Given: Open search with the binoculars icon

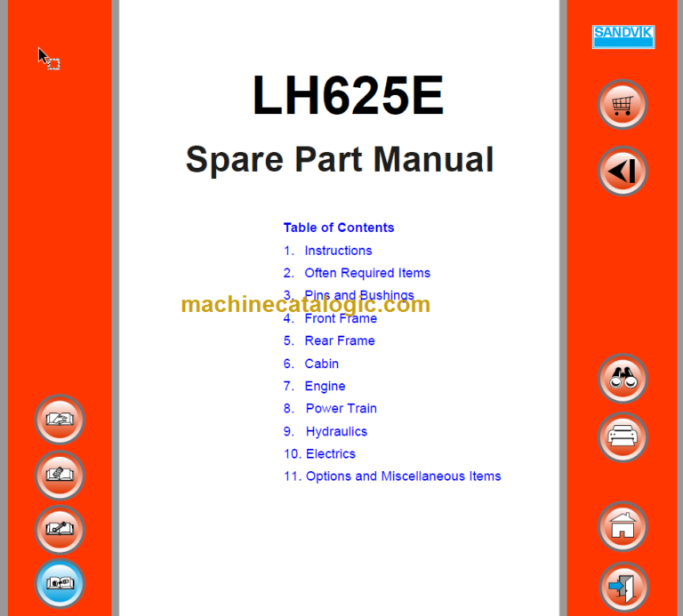Looking at the screenshot, I should (623, 379).
